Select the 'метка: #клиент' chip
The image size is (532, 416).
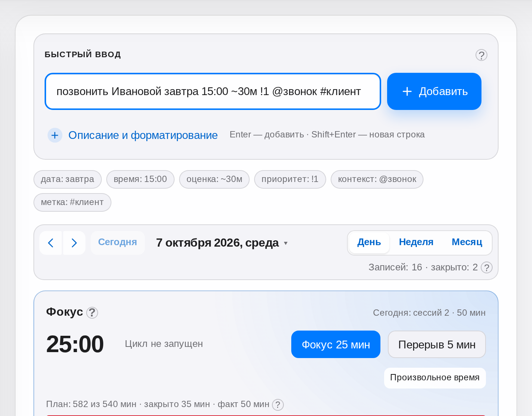pos(72,202)
